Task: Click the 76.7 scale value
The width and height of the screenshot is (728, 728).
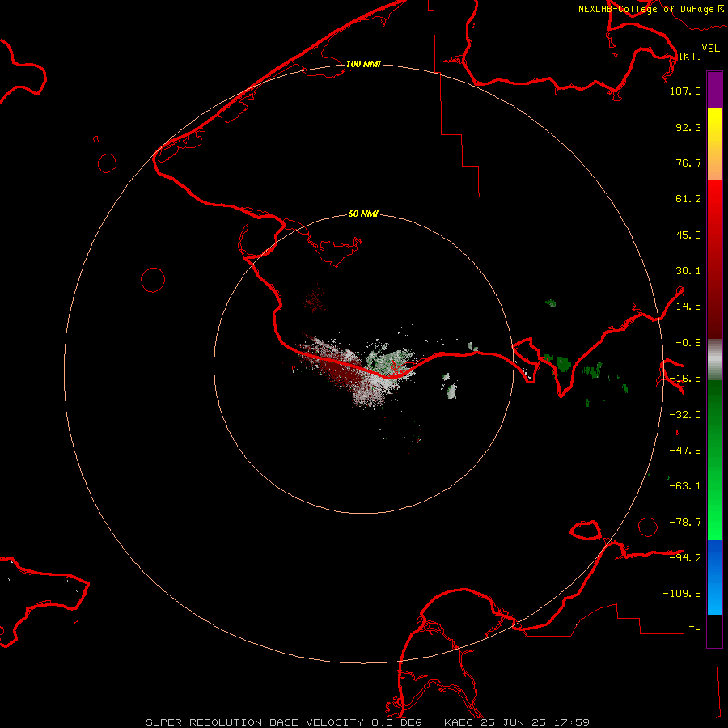Action: pyautogui.click(x=688, y=163)
